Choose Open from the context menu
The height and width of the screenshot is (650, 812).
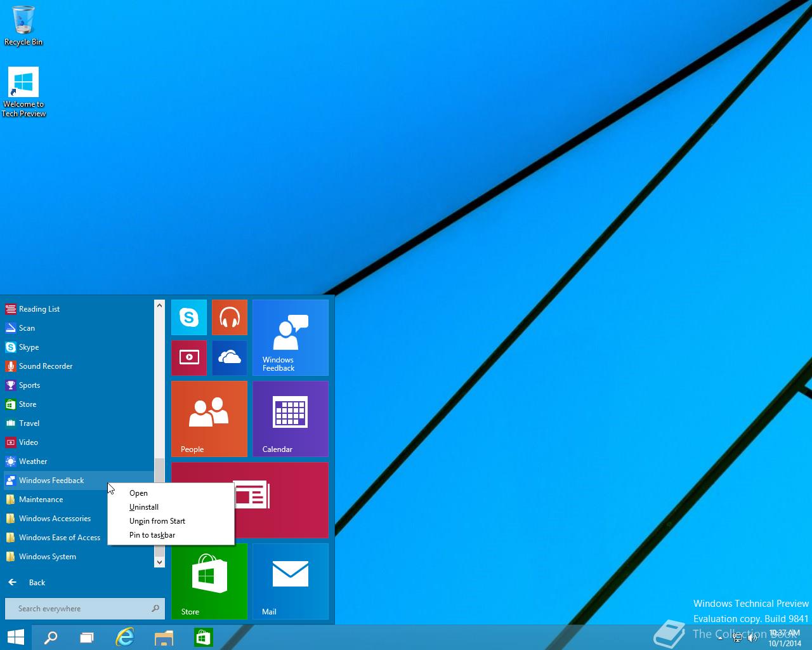(171, 493)
